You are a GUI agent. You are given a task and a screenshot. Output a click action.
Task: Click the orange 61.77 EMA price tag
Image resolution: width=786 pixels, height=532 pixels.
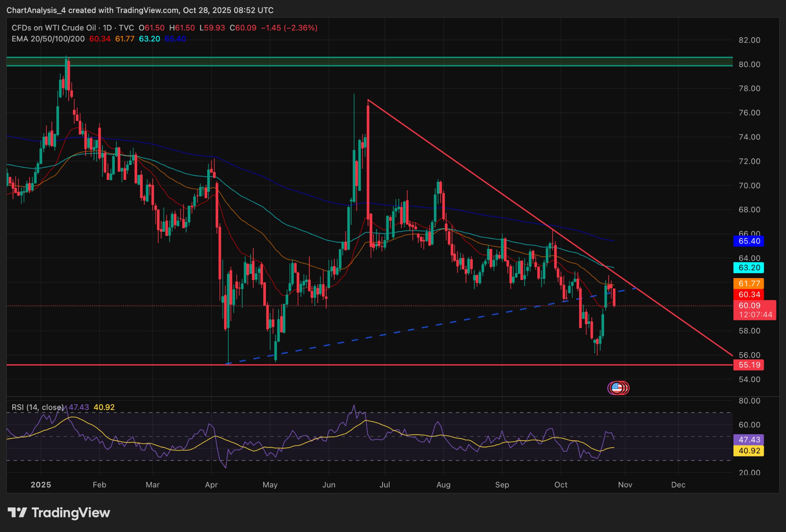pyautogui.click(x=748, y=283)
